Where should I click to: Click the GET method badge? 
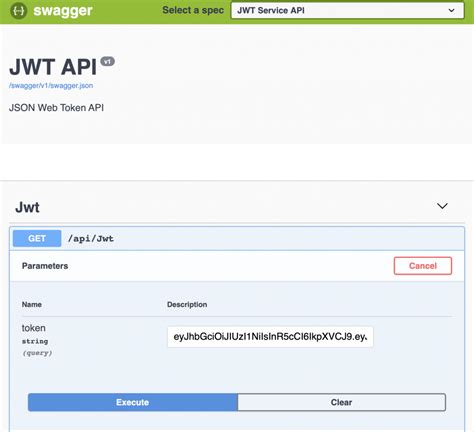coord(37,238)
